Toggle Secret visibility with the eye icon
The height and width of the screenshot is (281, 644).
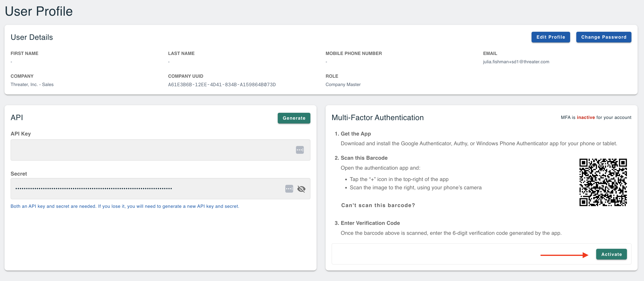click(x=301, y=189)
